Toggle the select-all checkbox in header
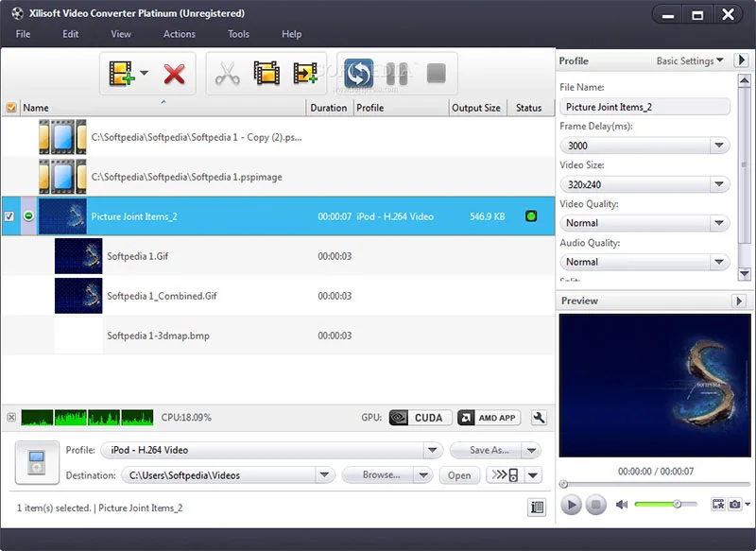756x551 pixels. (11, 108)
